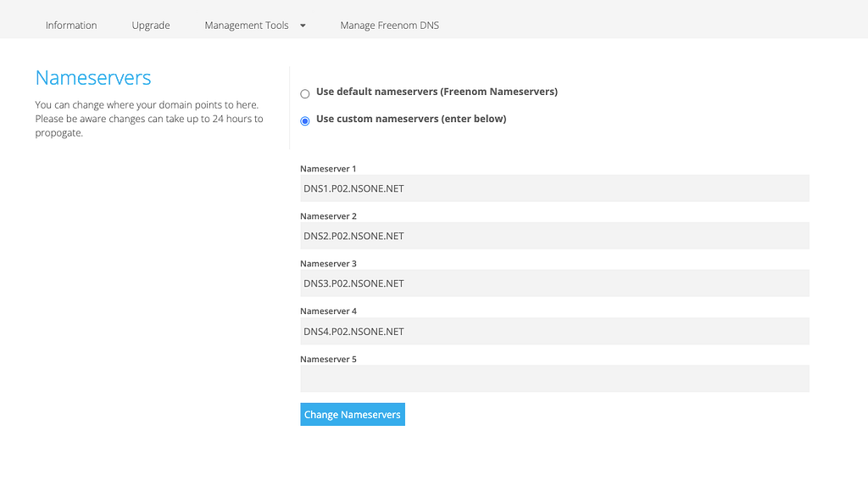
Task: Click into the empty Nameserver 5 field
Action: coord(554,378)
